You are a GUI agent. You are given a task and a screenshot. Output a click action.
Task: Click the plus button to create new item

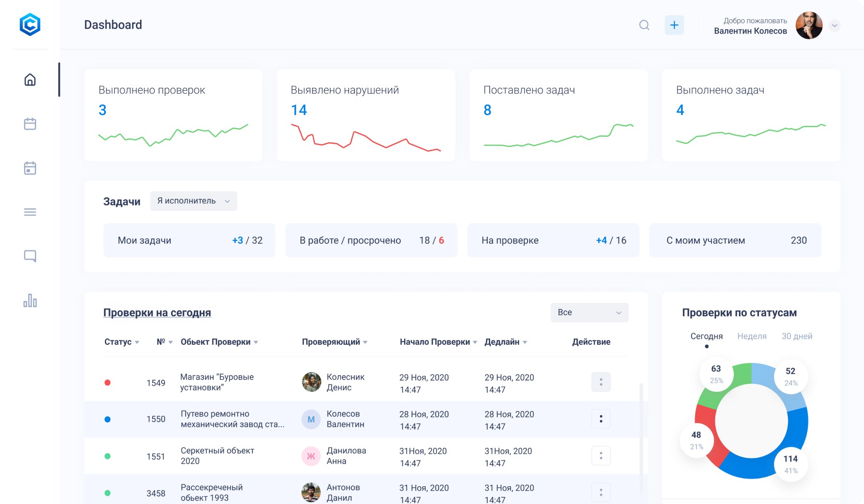[x=674, y=24]
